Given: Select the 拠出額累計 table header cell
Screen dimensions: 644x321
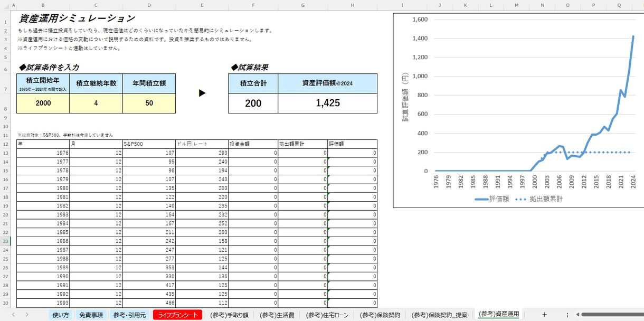Looking at the screenshot, I should tap(302, 144).
